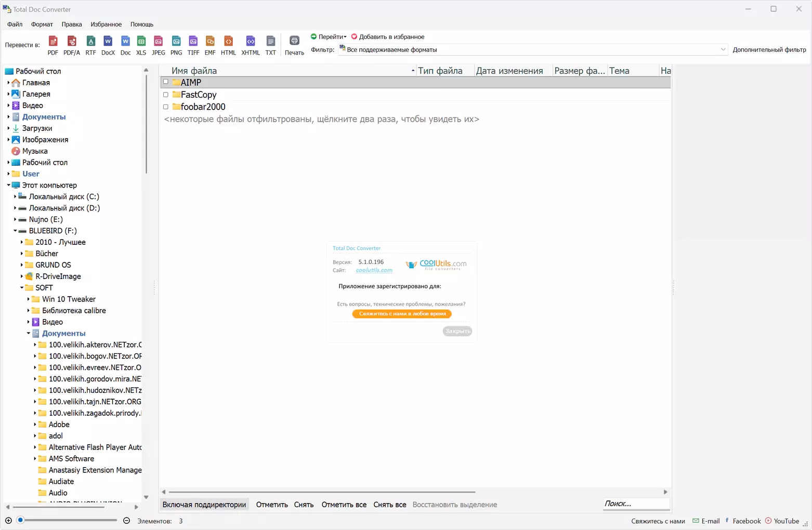Viewport: 812px width, 530px height.
Task: Open the Формат menu
Action: pos(42,24)
